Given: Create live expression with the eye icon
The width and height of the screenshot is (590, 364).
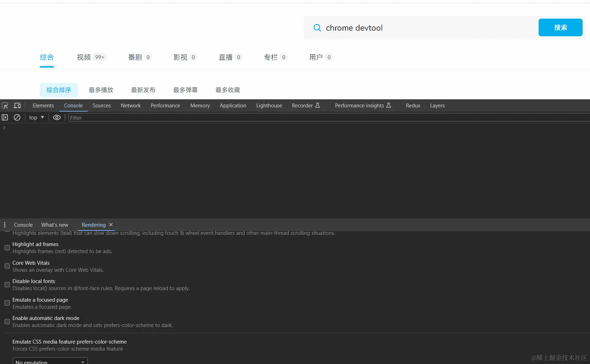Looking at the screenshot, I should 57,118.
